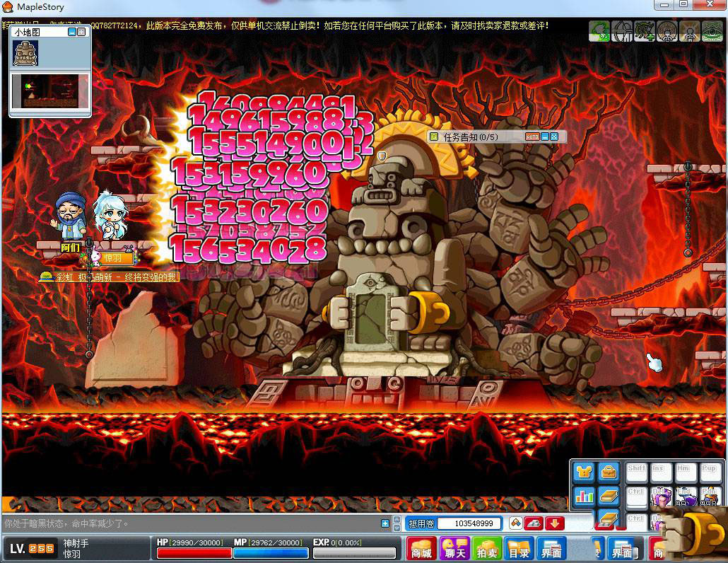The height and width of the screenshot is (563, 728).
Task: Click the red down-arrow button
Action: 554,523
